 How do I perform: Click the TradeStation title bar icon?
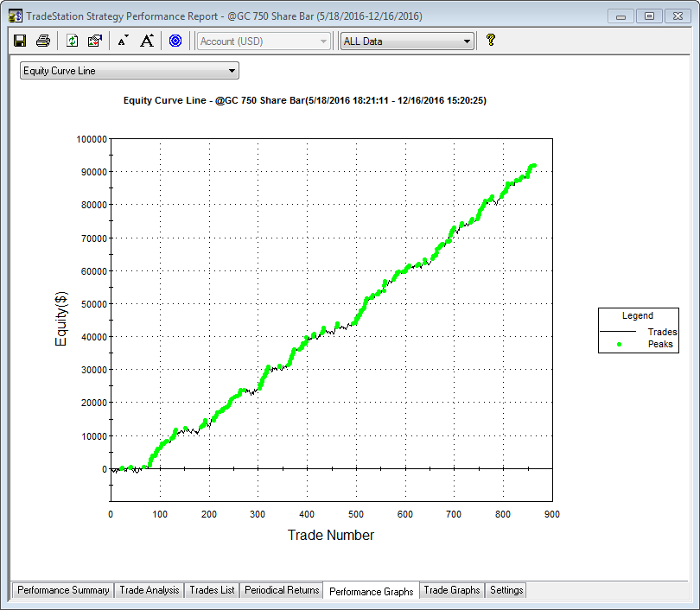16,16
